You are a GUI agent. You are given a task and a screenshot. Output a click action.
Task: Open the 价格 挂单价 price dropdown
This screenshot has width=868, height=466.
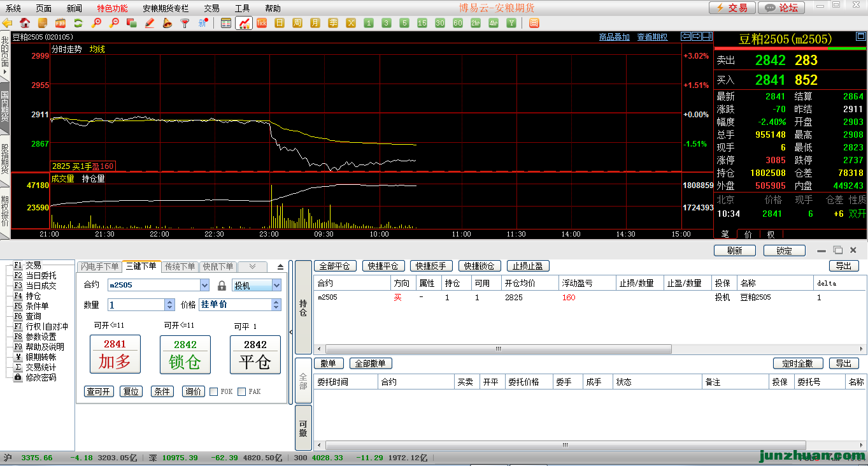(276, 305)
